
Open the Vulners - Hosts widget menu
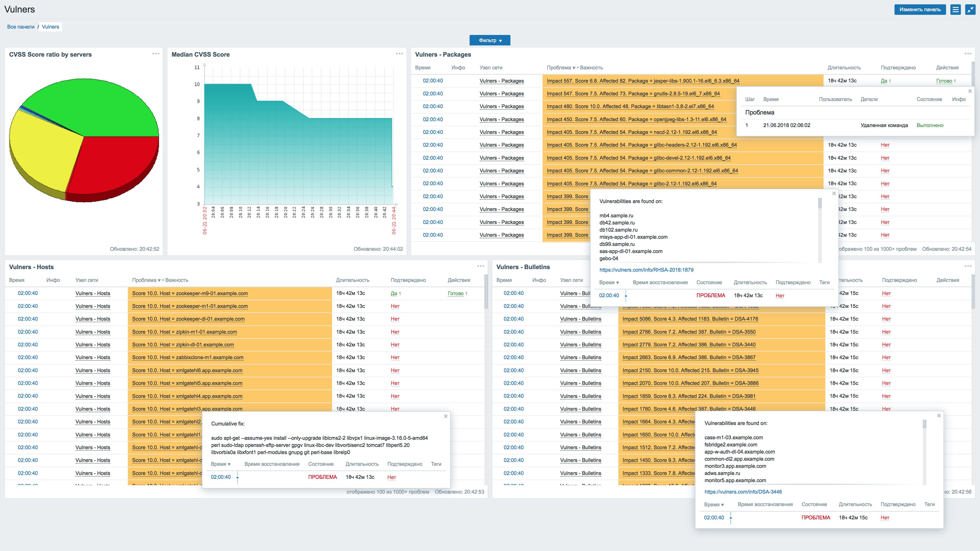tap(481, 267)
